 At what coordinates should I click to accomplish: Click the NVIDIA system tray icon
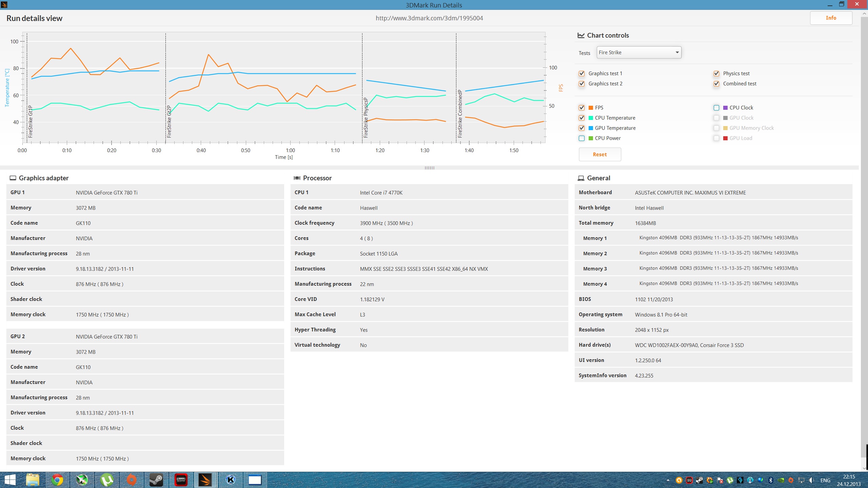tap(781, 480)
